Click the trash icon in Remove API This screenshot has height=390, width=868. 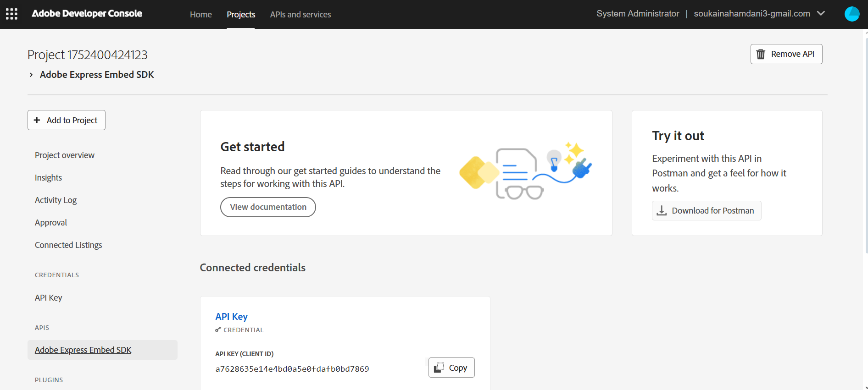[761, 54]
